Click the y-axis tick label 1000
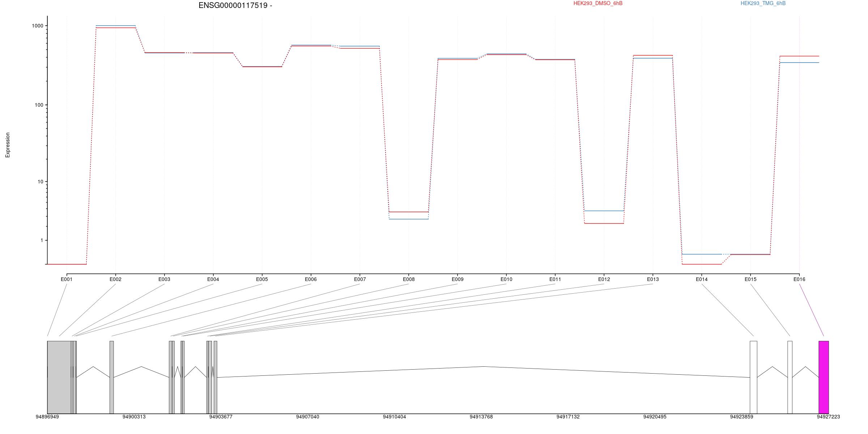The width and height of the screenshot is (868, 434). (x=38, y=26)
